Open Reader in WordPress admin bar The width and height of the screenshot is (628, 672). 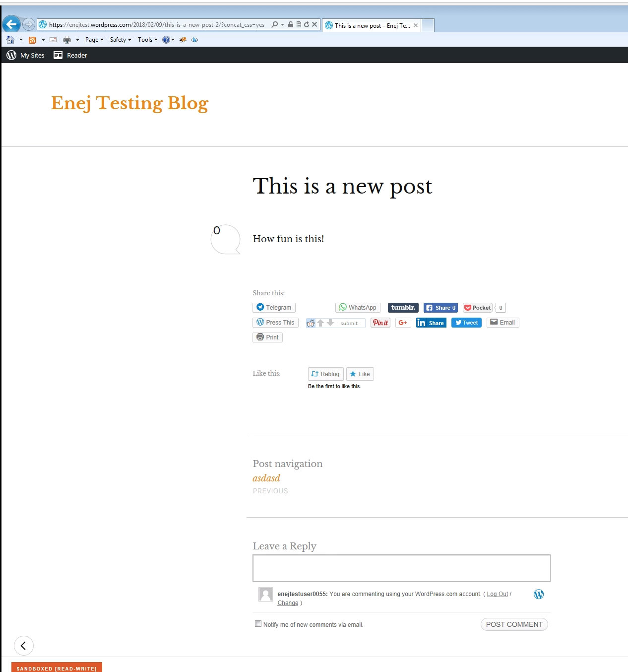point(70,55)
